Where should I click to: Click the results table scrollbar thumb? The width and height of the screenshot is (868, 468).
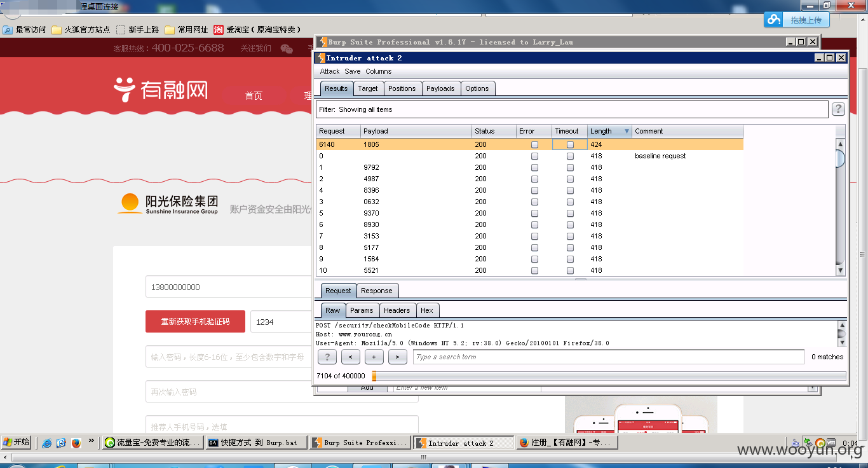(840, 158)
